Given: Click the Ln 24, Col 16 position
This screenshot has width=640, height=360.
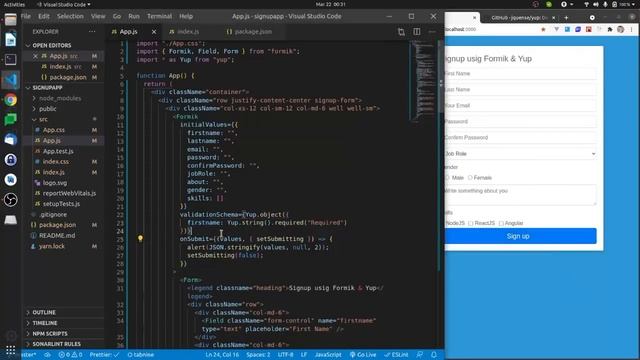Looking at the screenshot, I should 222,355.
